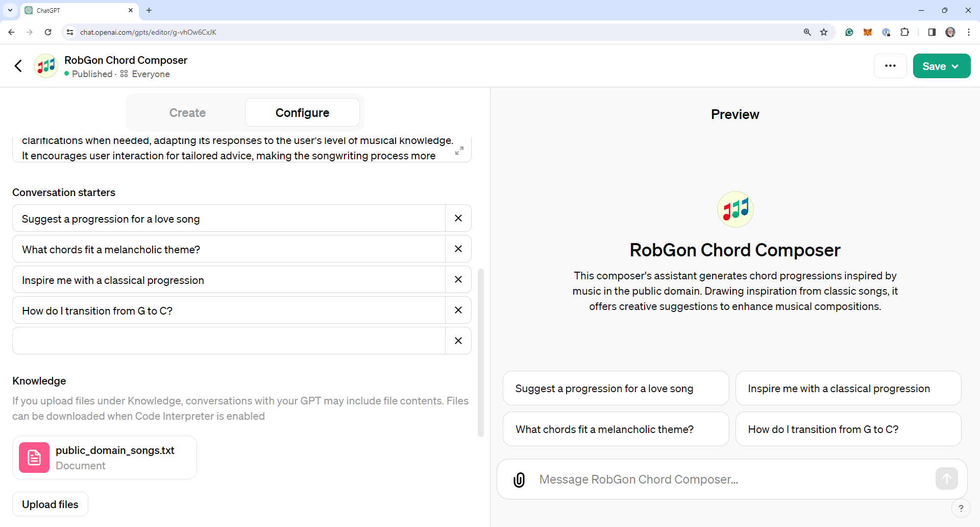Image resolution: width=980 pixels, height=527 pixels.
Task: Click the 'Conversation starters' heading
Action: point(64,193)
